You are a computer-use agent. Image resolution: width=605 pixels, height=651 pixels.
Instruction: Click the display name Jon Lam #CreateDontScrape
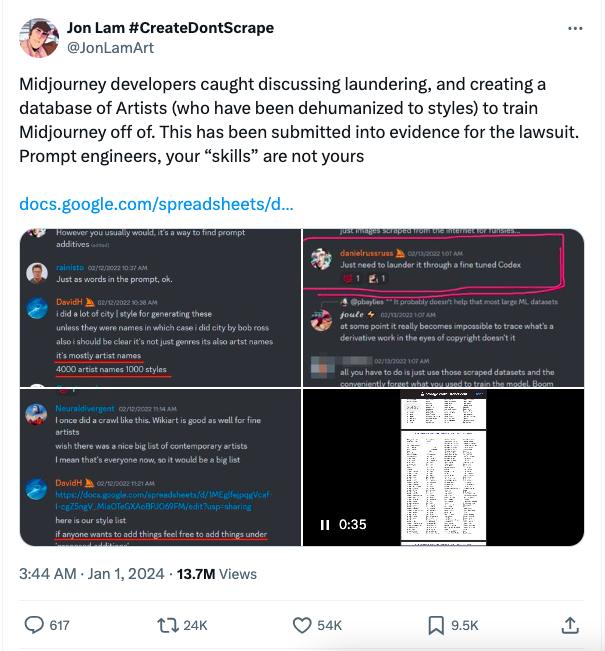pos(170,28)
